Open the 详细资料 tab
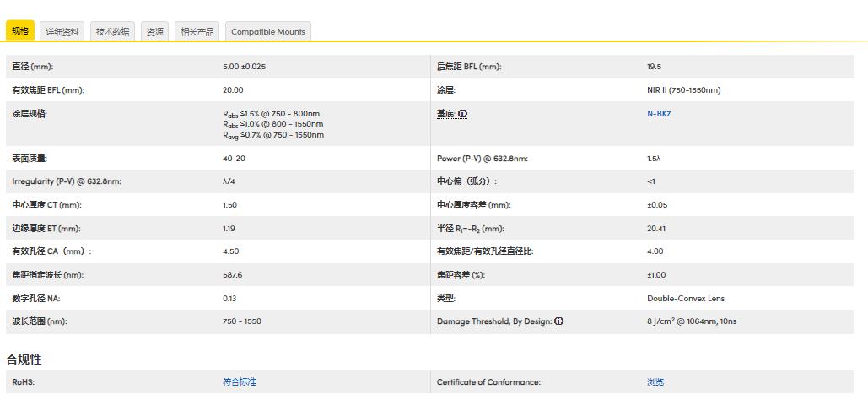This screenshot has width=868, height=416. (62, 31)
